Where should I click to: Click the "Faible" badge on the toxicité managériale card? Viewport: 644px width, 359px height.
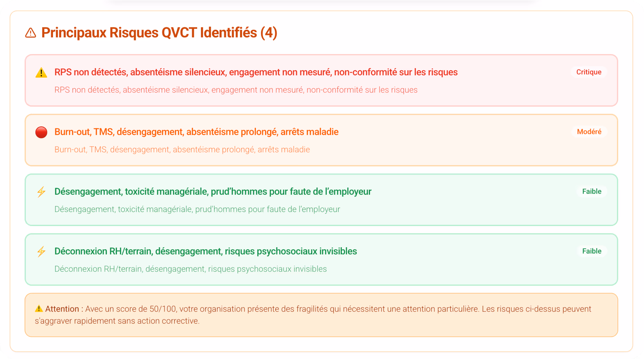click(592, 191)
